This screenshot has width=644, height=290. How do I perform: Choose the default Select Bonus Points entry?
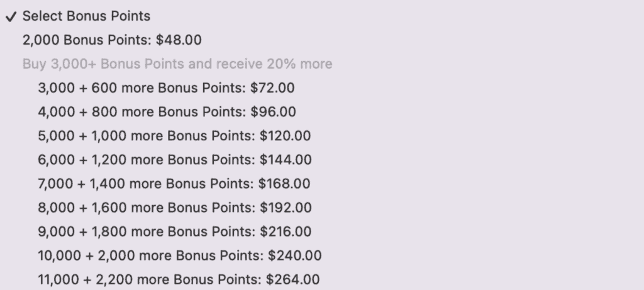tap(86, 16)
